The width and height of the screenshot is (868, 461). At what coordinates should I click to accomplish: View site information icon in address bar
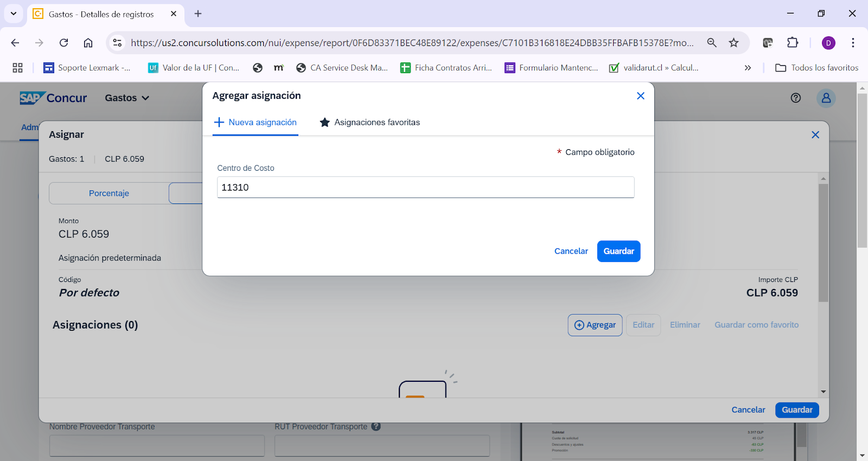click(117, 43)
